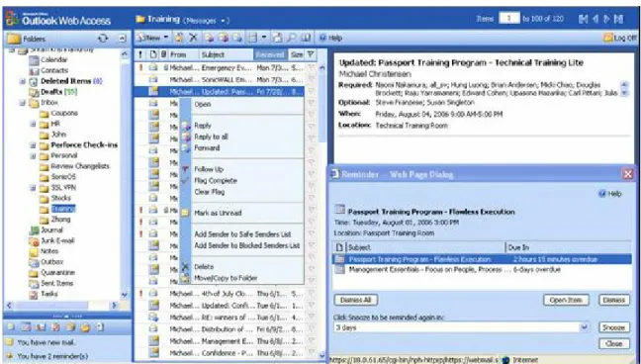Click the Check for new messages toolbar icon
Image resolution: width=641 pixels, height=364 pixels.
coord(278,38)
